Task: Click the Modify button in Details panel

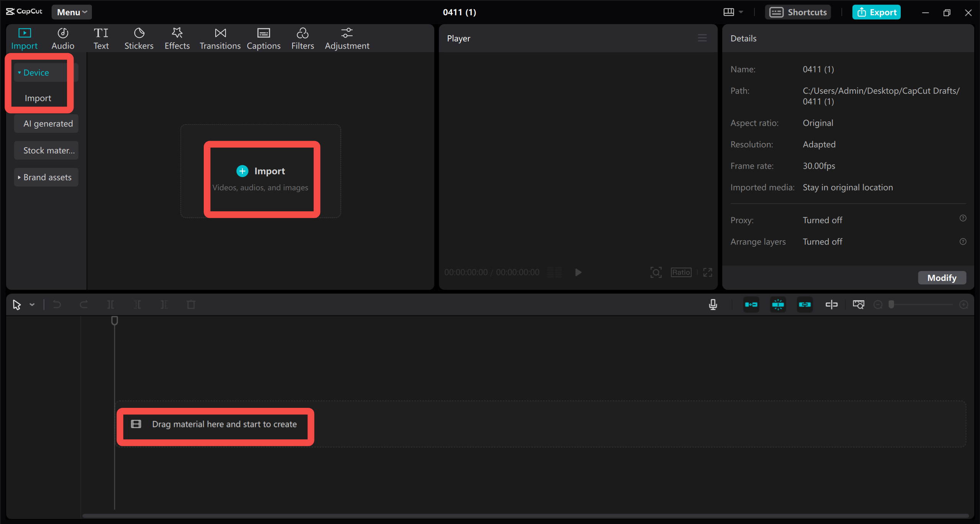Action: pyautogui.click(x=941, y=278)
